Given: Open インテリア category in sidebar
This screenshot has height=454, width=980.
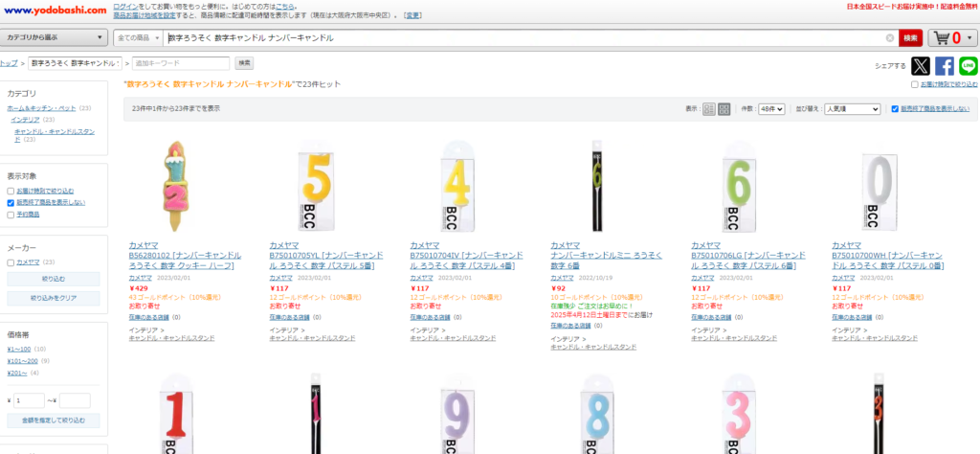Looking at the screenshot, I should pyautogui.click(x=25, y=120).
